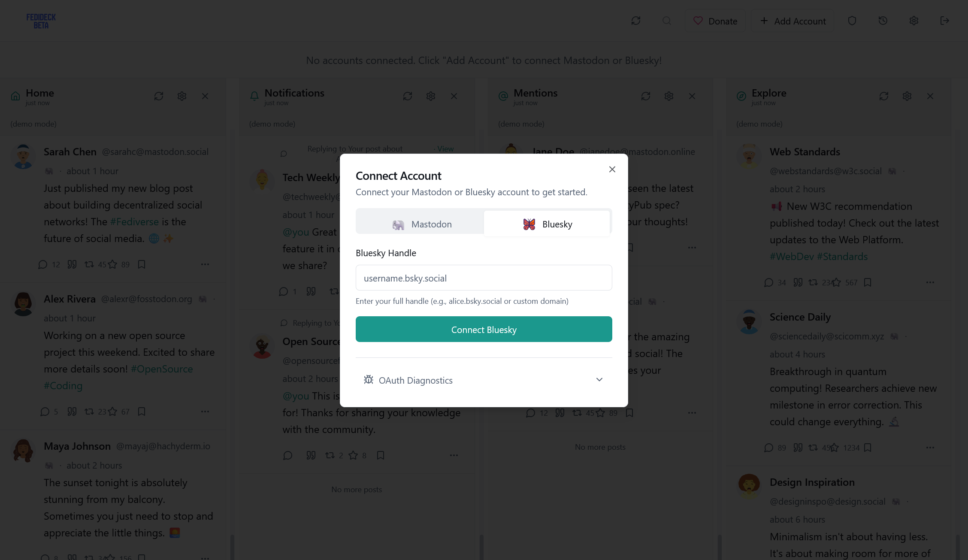Open the more options menu on Sarah Chen's post
Image resolution: width=968 pixels, height=560 pixels.
pyautogui.click(x=205, y=264)
